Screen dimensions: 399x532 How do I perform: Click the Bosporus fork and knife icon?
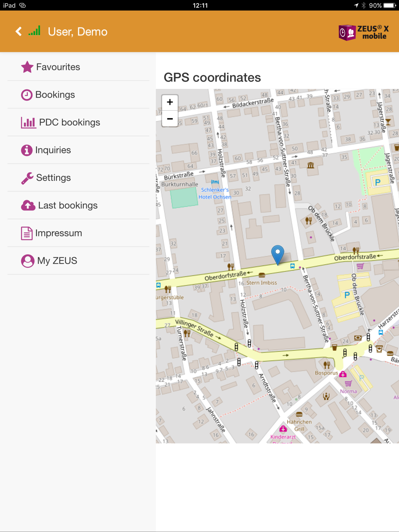coord(327,365)
